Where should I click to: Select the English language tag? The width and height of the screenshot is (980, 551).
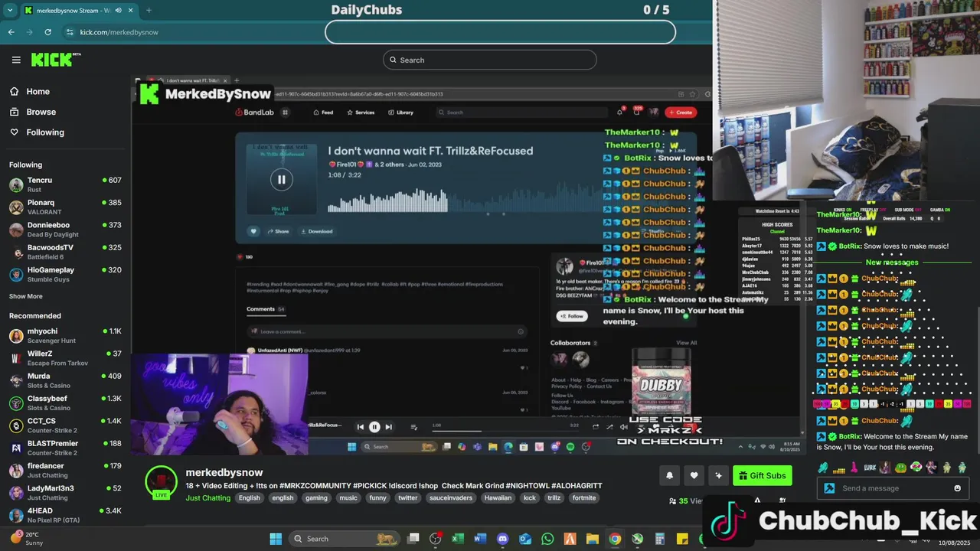(x=249, y=498)
